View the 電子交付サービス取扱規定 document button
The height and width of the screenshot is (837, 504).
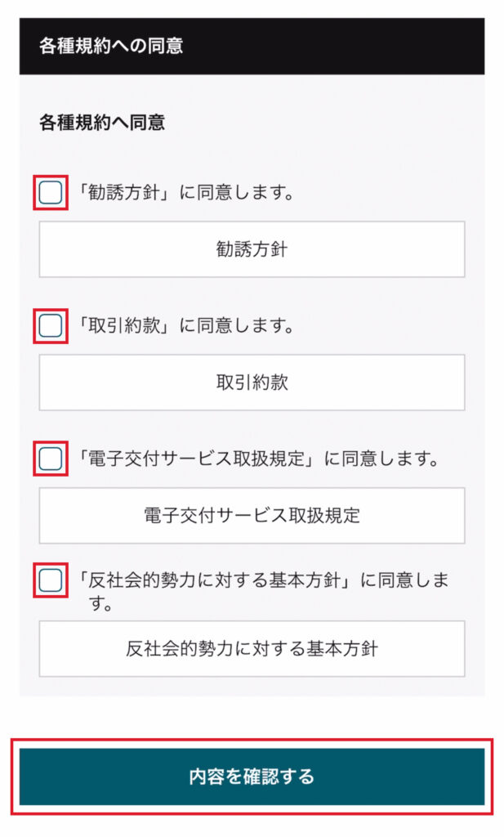coord(252,515)
